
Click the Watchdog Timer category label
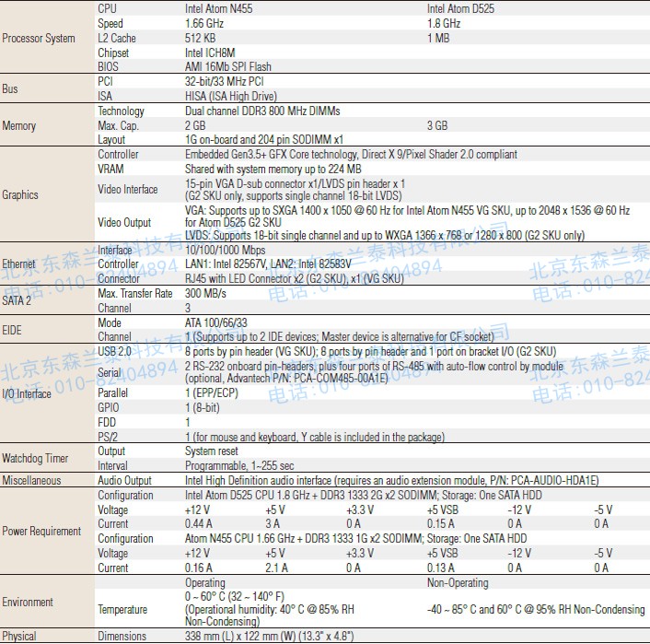pyautogui.click(x=35, y=458)
